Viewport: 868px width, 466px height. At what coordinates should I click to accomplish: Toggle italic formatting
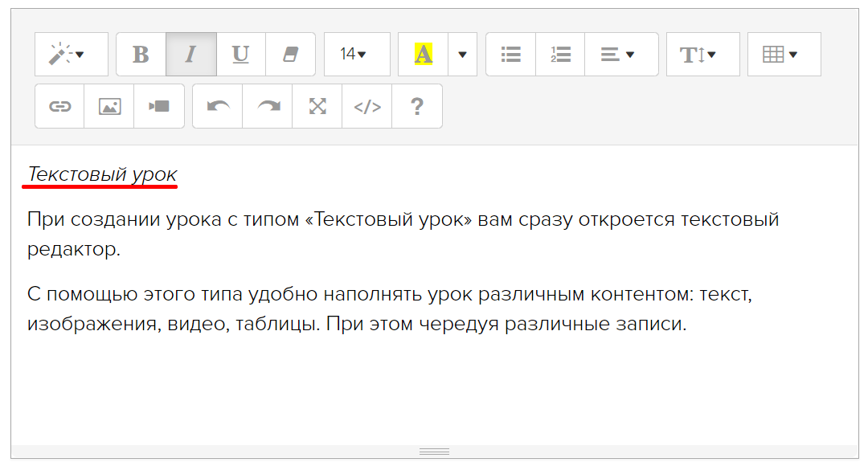click(190, 55)
